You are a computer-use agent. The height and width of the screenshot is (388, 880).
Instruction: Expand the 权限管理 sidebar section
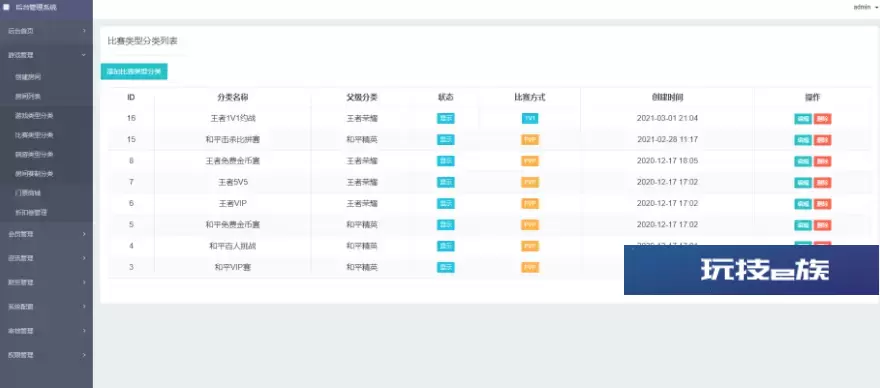click(x=46, y=355)
